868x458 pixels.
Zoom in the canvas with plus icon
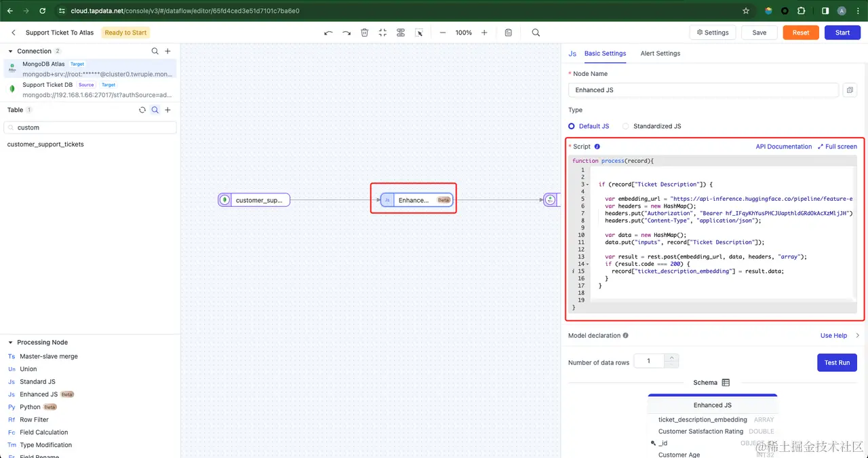484,33
